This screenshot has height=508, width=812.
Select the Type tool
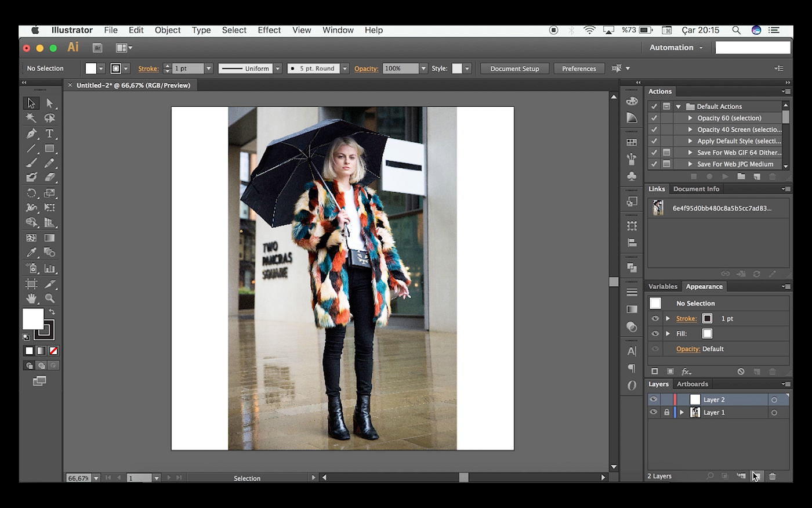50,134
